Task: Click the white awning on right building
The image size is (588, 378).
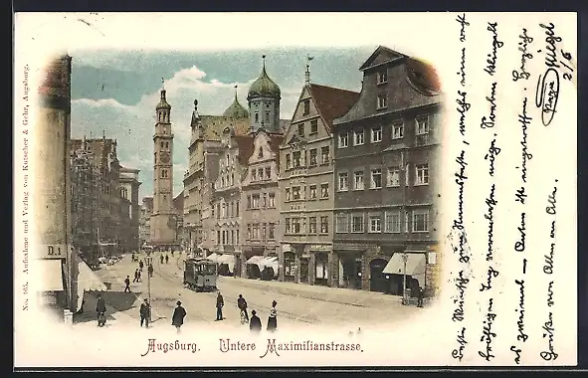Action: 405,264
